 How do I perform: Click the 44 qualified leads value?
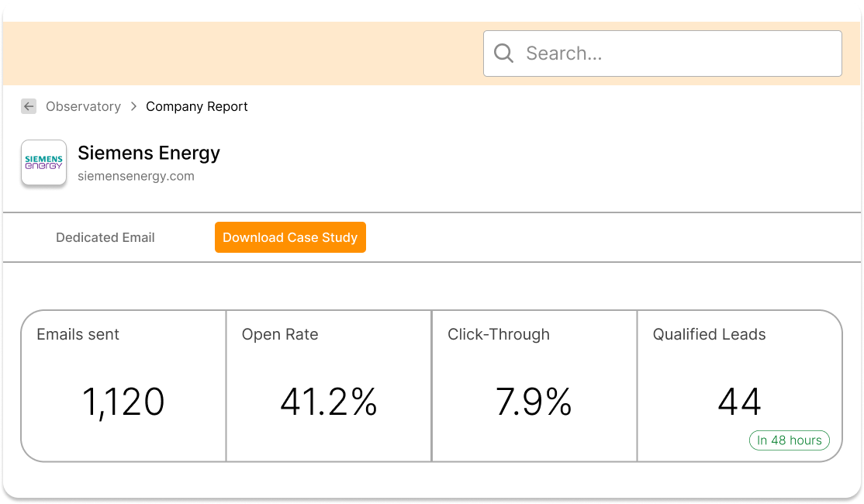tap(739, 402)
